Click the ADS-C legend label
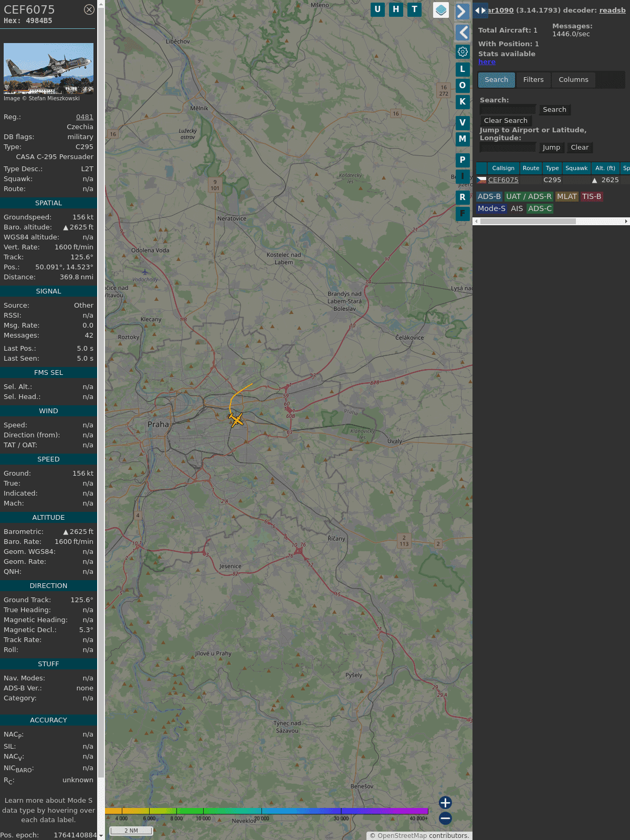Screen dimensions: 630x840 pyautogui.click(x=540, y=208)
